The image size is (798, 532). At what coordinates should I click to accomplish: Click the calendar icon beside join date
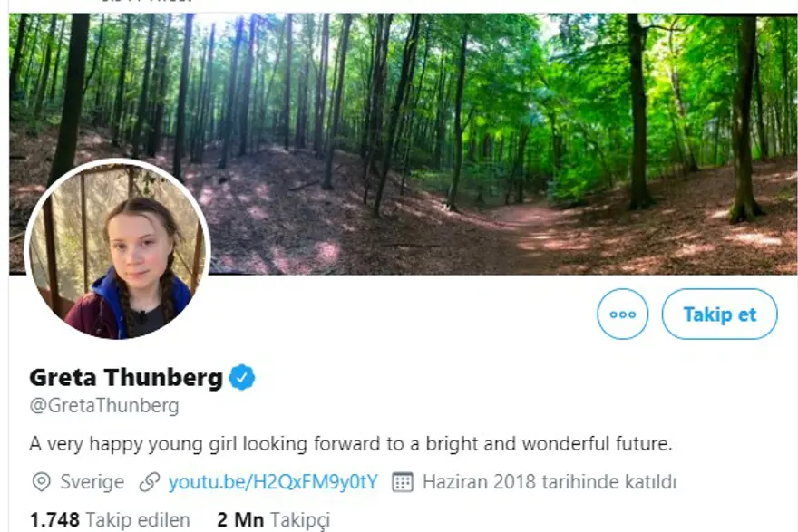(403, 481)
